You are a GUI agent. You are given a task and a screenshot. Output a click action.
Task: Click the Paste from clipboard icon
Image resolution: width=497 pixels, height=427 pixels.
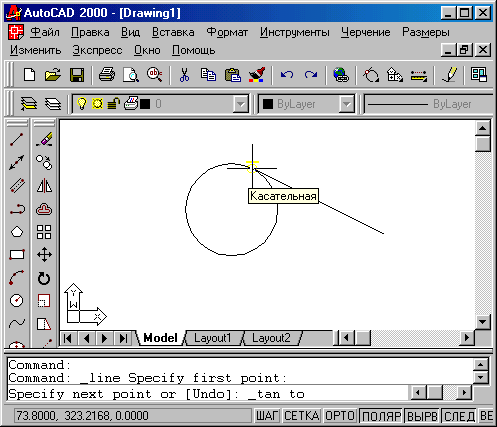coord(233,75)
